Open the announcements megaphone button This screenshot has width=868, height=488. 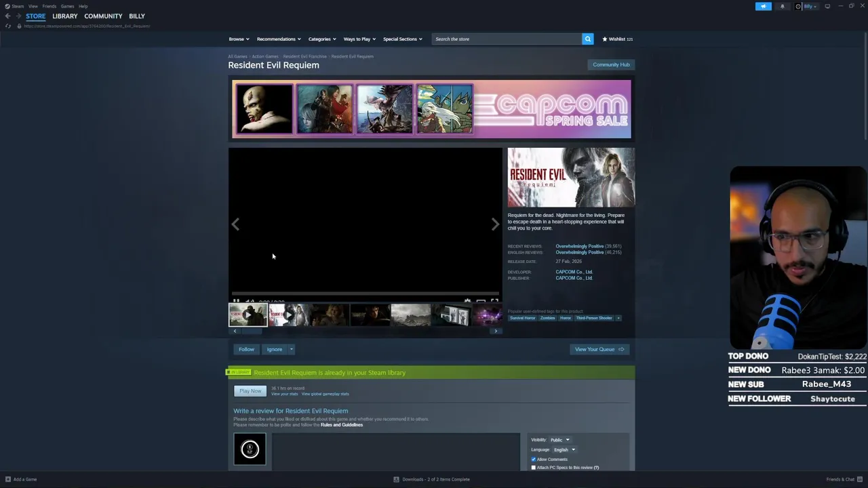tap(764, 6)
